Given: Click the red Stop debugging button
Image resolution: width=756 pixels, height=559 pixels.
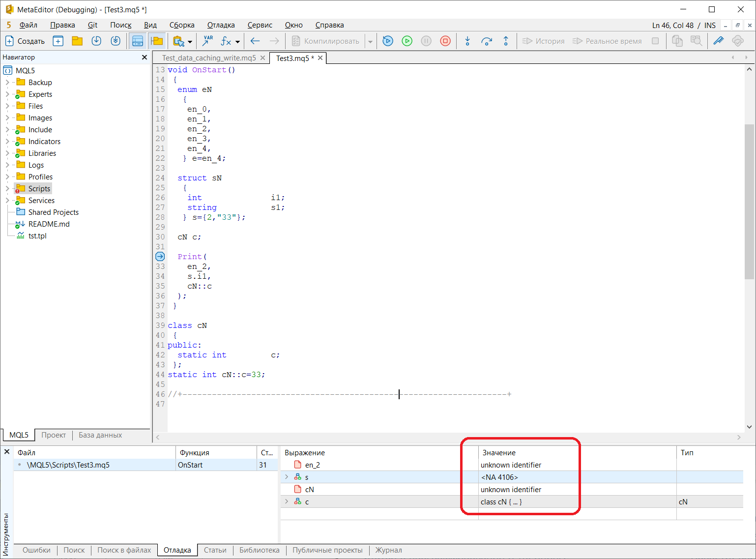Looking at the screenshot, I should click(445, 41).
